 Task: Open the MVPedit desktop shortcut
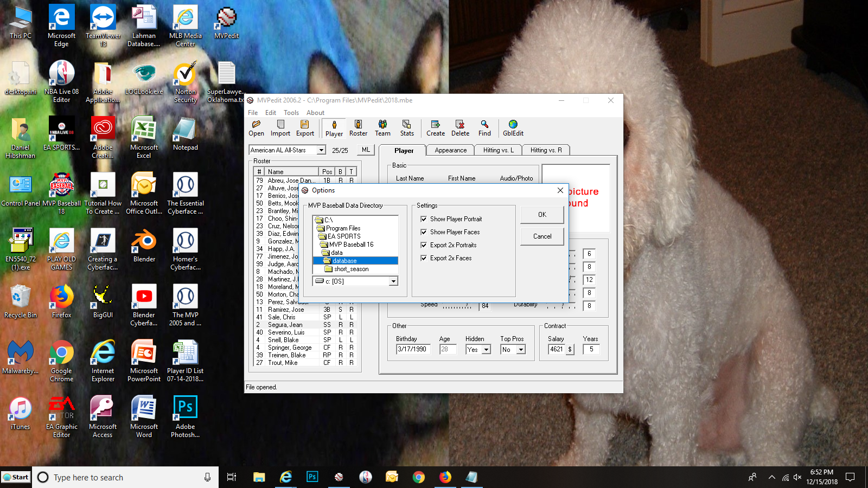[x=227, y=23]
